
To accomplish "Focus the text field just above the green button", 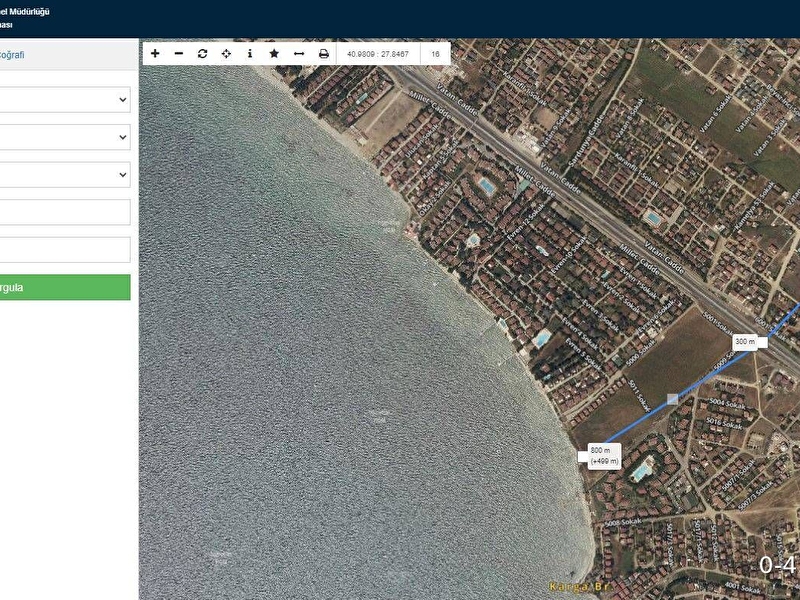I will pyautogui.click(x=64, y=249).
